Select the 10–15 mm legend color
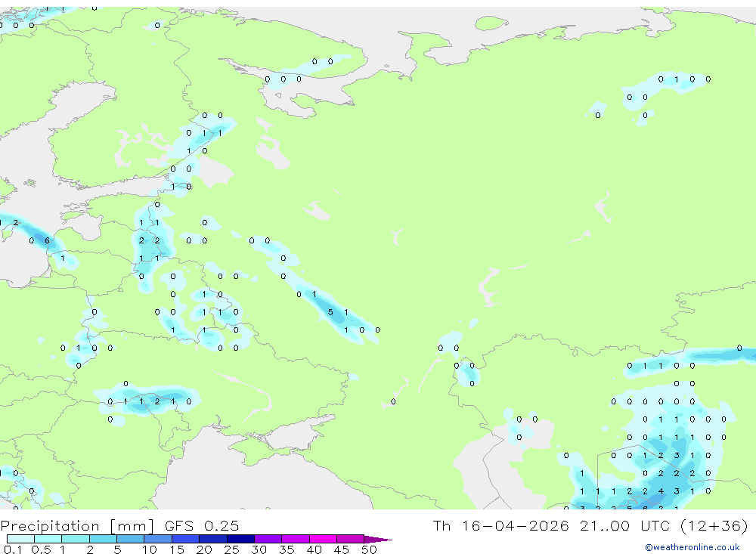This screenshot has height=554, width=756. click(158, 539)
